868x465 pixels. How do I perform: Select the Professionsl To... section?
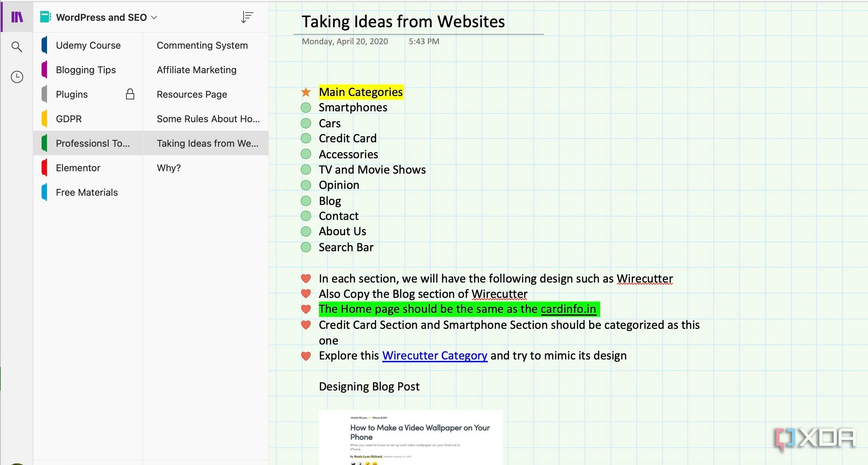click(88, 143)
